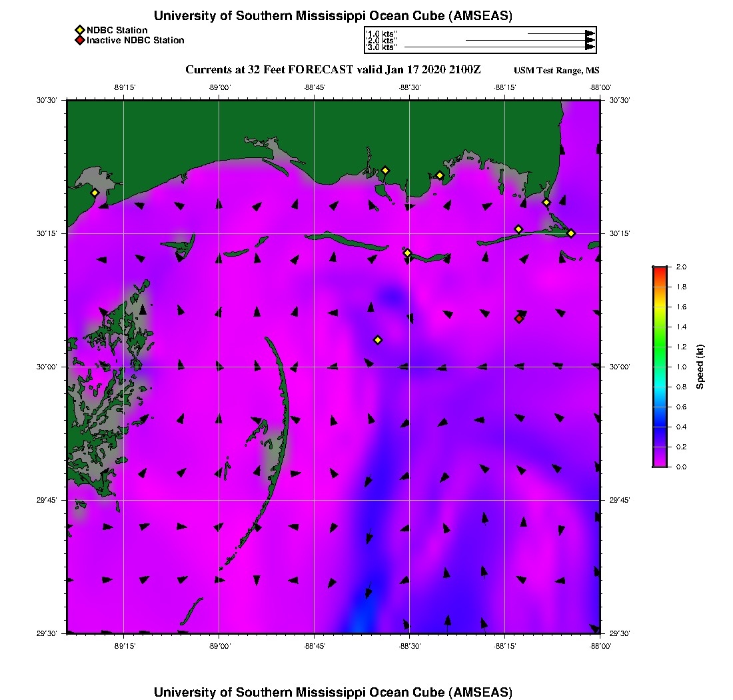
Task: Select the southernmost yellow NDBC station diamond
Action: pos(378,340)
